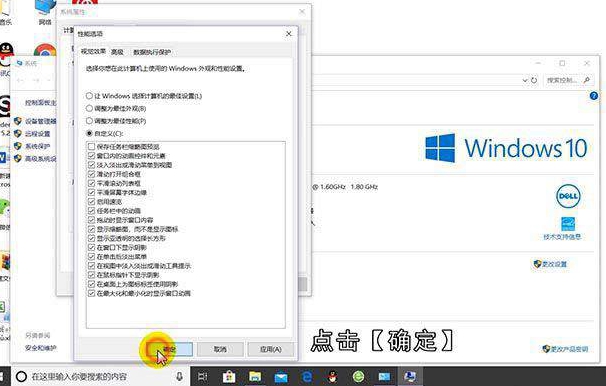Image resolution: width=606 pixels, height=386 pixels.
Task: Click 应用(A) button
Action: tap(271, 349)
